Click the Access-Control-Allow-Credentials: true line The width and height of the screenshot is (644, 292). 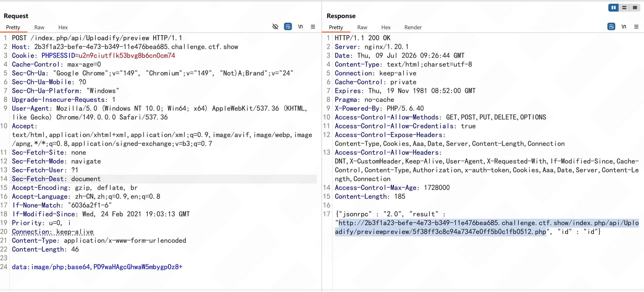[405, 126]
